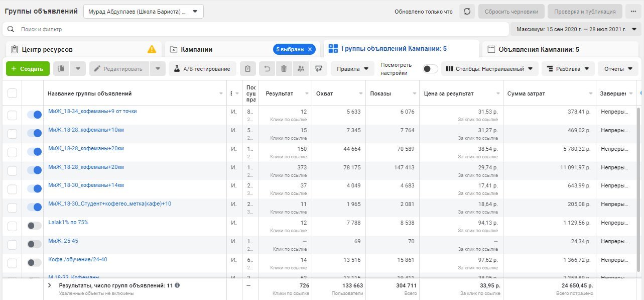Image resolution: width=644 pixels, height=300 pixels.
Task: Expand the Столбцы: Настраиваемый dropdown
Action: [489, 69]
